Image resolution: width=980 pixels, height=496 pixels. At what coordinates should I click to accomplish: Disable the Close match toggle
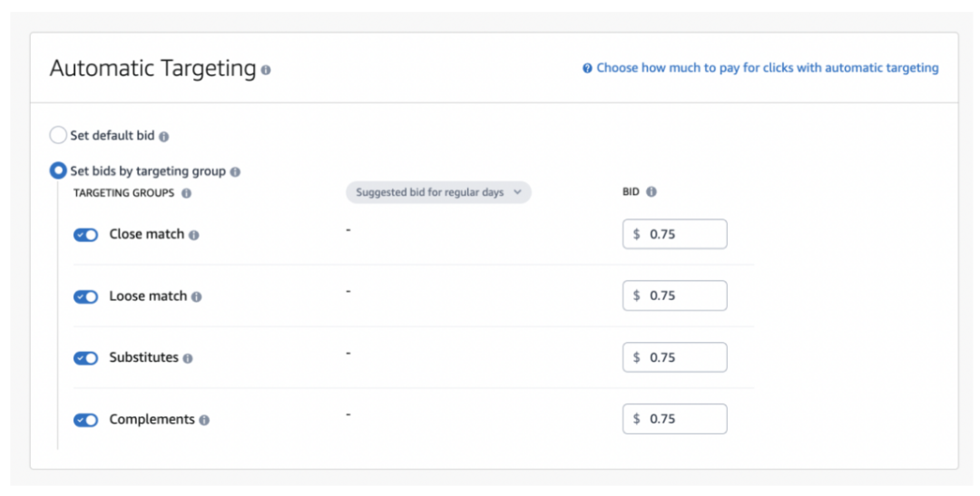point(86,235)
